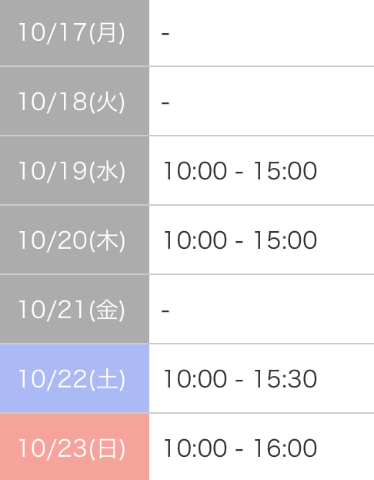
Task: Click the 10:00 - 15:30 Saturday hours
Action: [x=240, y=379]
